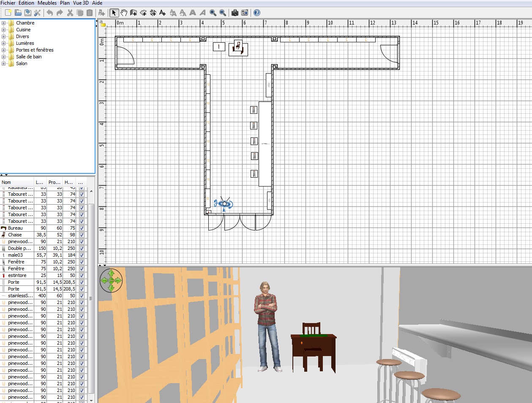Toggle visibility checkbox for Chaise
The width and height of the screenshot is (532, 403).
pyautogui.click(x=82, y=235)
